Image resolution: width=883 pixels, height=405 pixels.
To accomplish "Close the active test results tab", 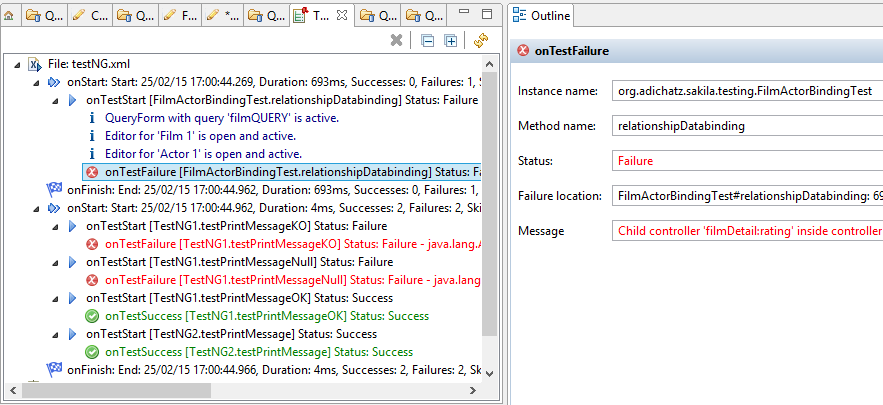I will (x=342, y=16).
